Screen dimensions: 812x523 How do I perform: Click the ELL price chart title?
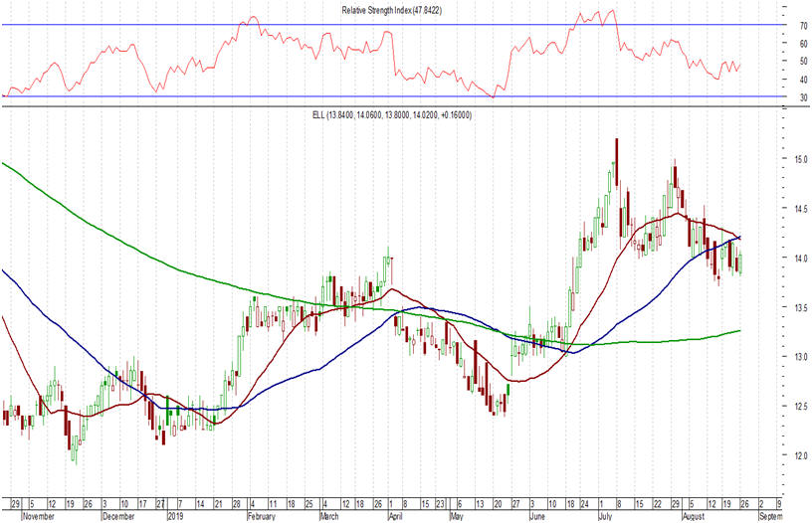(x=387, y=116)
